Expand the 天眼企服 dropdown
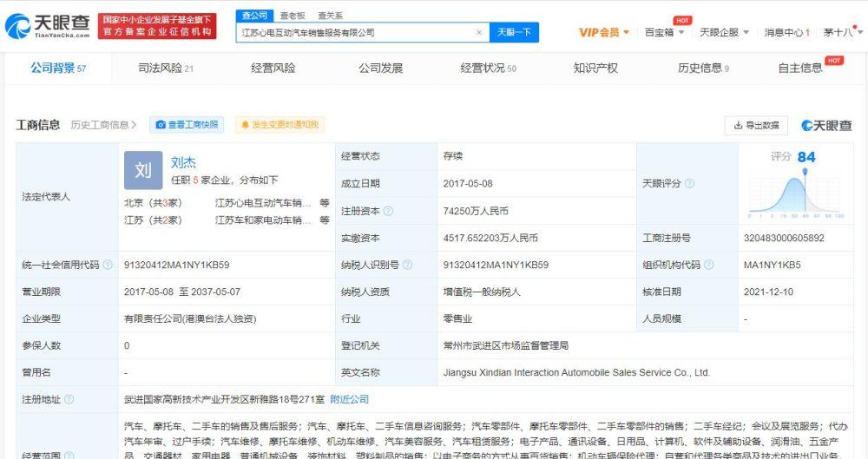The height and width of the screenshot is (459, 868). tap(724, 33)
